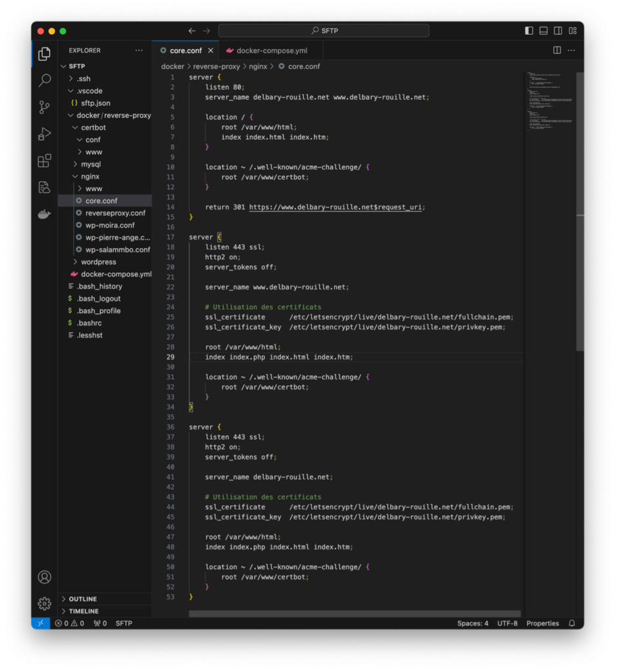Go back with navigation arrow
The image size is (617, 672).
[x=192, y=31]
